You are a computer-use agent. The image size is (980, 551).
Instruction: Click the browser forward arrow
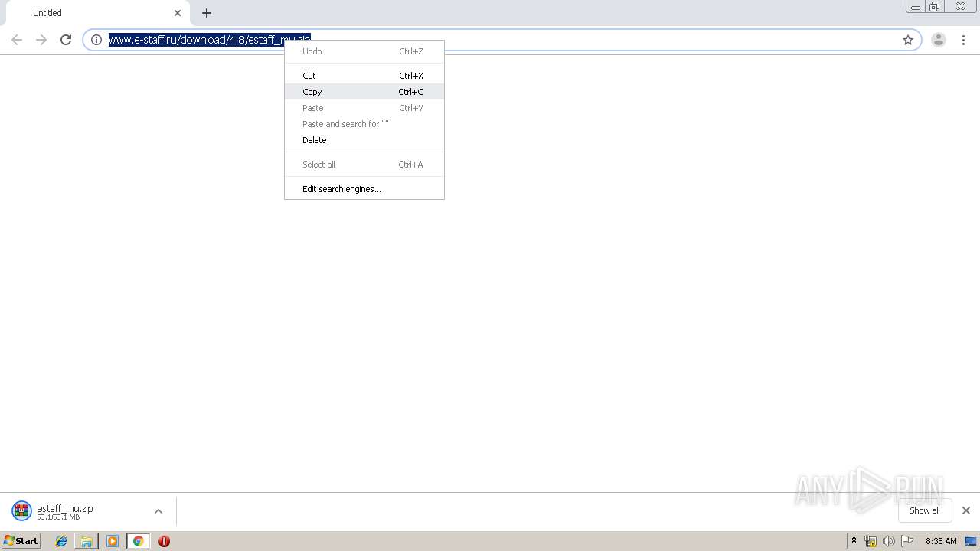tap(41, 40)
